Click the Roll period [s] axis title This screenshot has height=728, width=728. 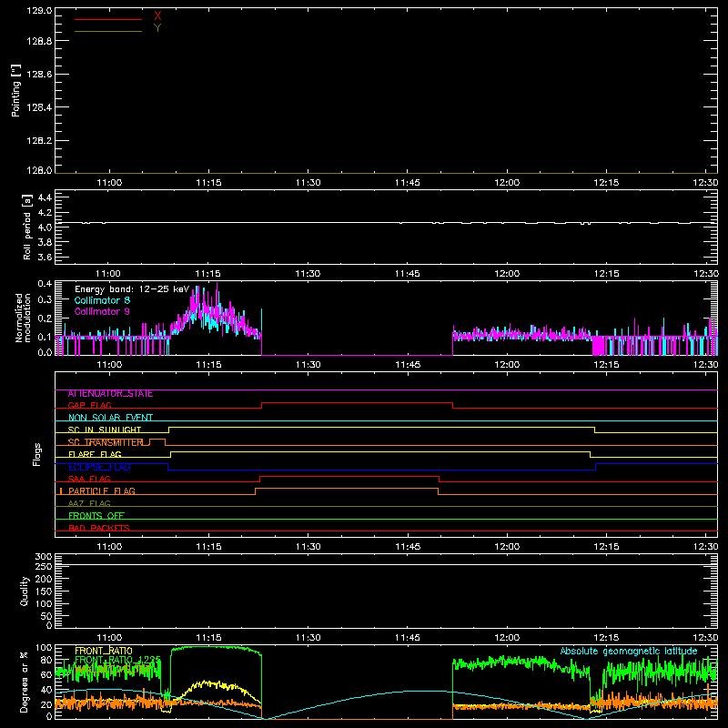[x=27, y=227]
